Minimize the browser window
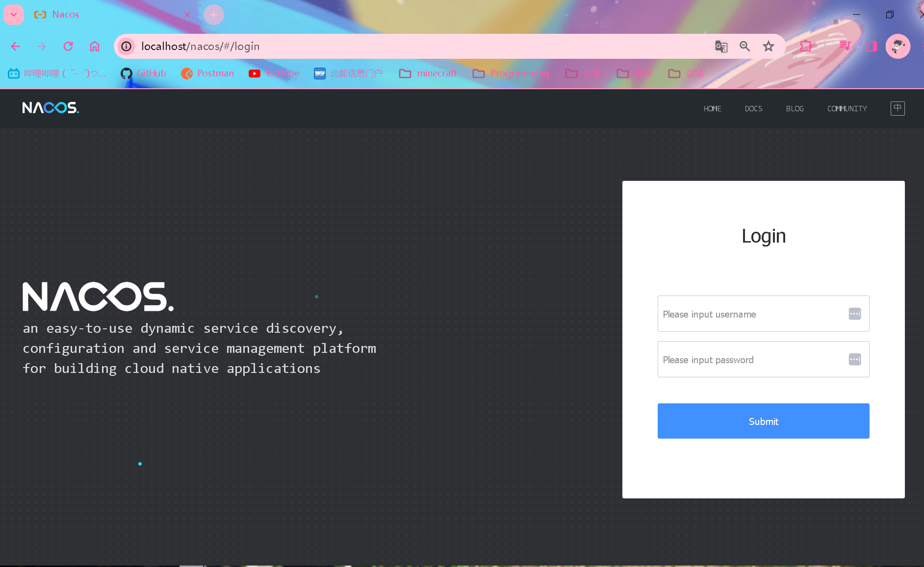924x567 pixels. [856, 15]
